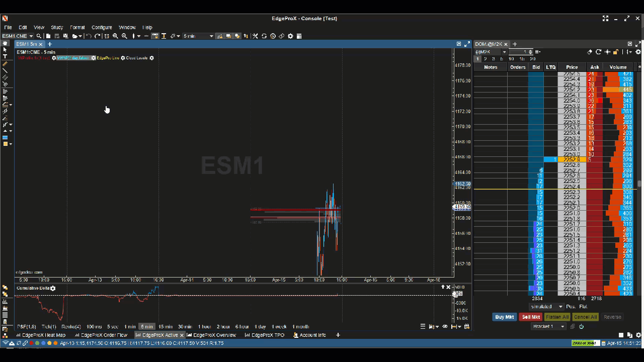Viewport: 644px width, 362px height.
Task: Open the DOM list options menu
Action: 538,52
